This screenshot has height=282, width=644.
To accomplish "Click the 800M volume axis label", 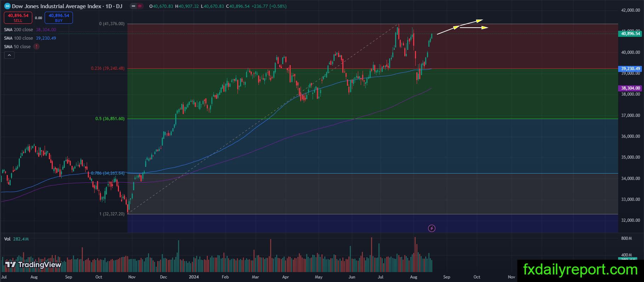I will coord(626,238).
